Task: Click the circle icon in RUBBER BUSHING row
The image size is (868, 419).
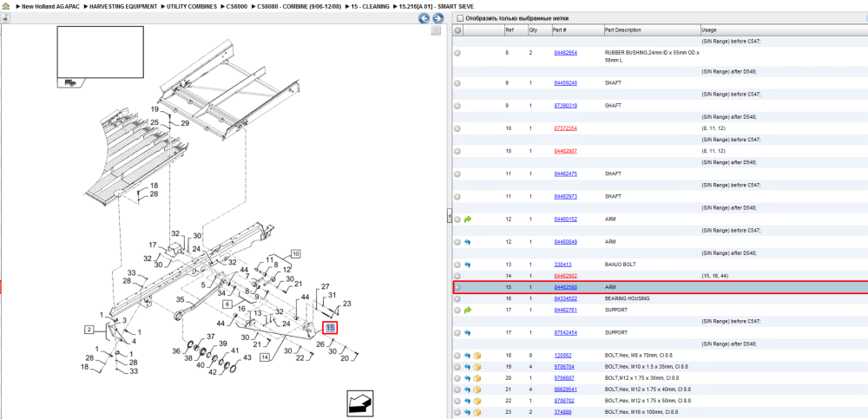Action: pos(457,53)
